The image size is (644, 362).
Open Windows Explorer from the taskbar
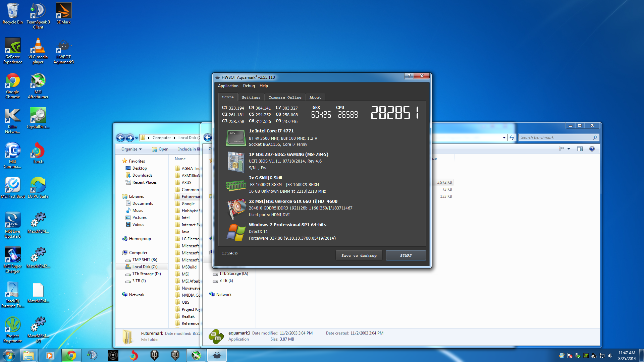pos(29,355)
